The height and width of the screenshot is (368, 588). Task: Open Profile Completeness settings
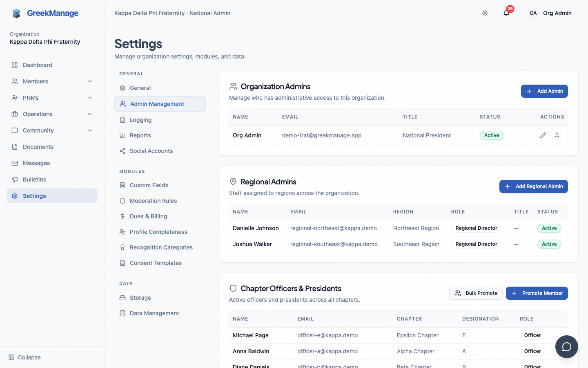point(160,232)
